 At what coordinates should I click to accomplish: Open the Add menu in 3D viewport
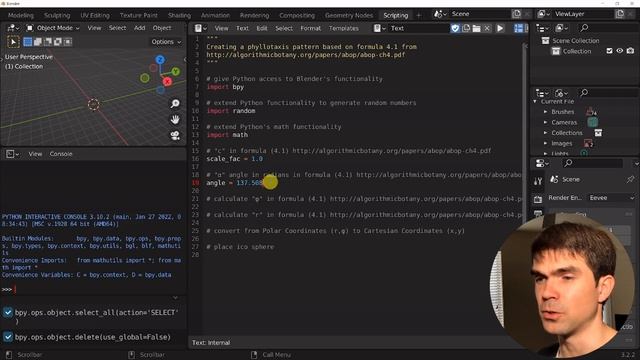[x=140, y=28]
